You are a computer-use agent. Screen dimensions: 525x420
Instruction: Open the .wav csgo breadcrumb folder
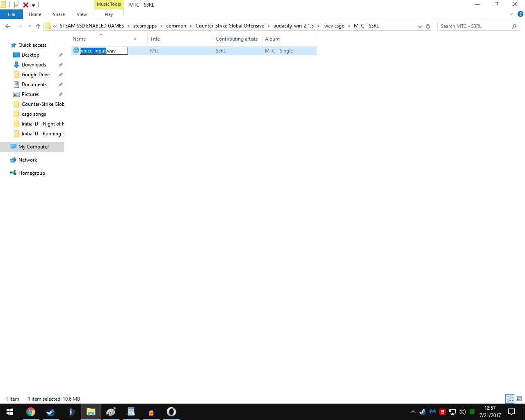pos(334,26)
